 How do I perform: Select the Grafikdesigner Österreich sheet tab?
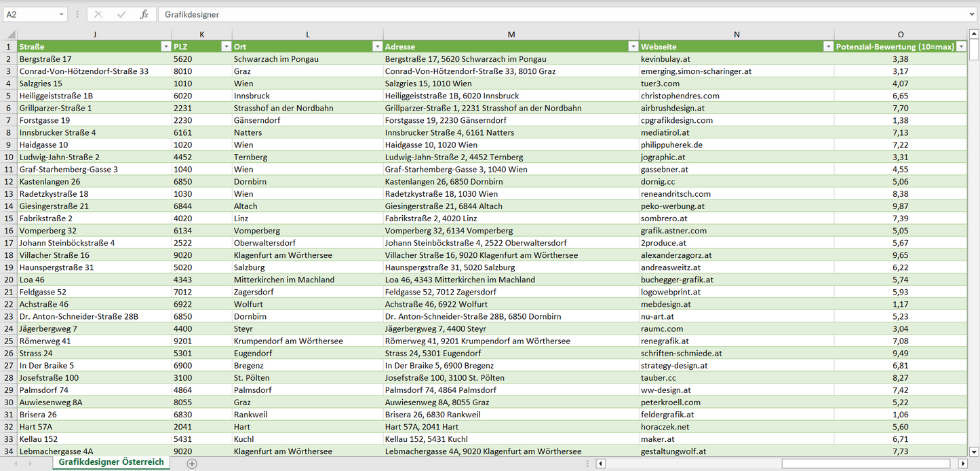click(111, 462)
